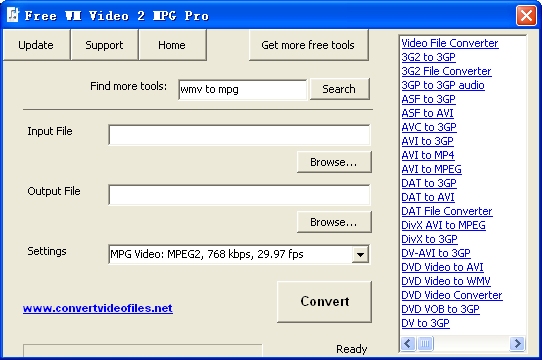Open the AVI to 3GP link

point(428,141)
